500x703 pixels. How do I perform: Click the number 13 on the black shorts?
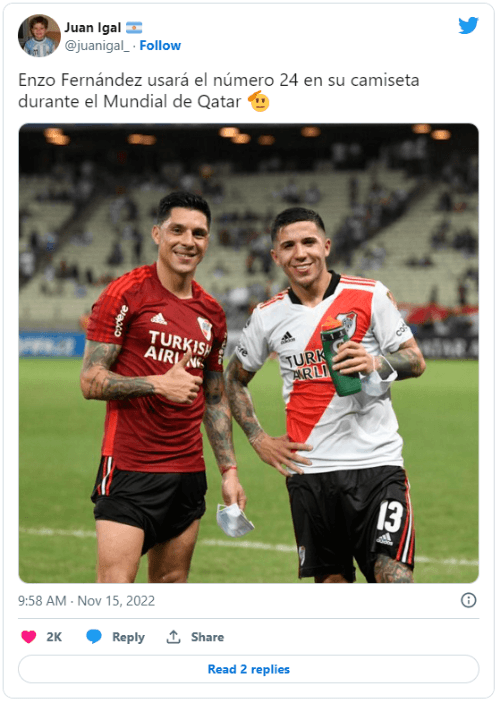point(389,516)
